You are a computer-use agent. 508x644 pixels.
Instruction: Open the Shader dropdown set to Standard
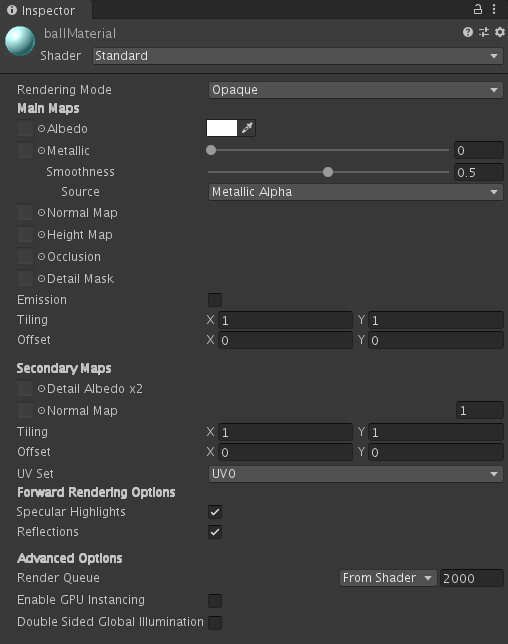pos(298,56)
